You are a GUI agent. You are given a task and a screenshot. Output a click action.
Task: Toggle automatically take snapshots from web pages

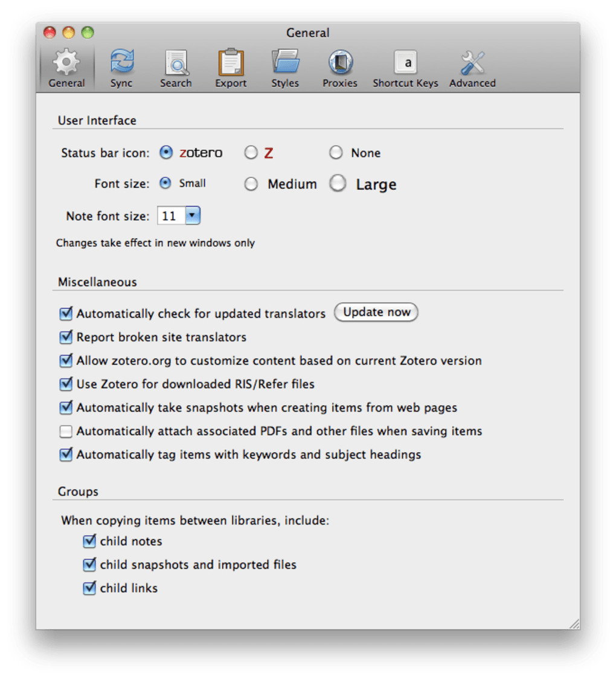click(x=66, y=407)
